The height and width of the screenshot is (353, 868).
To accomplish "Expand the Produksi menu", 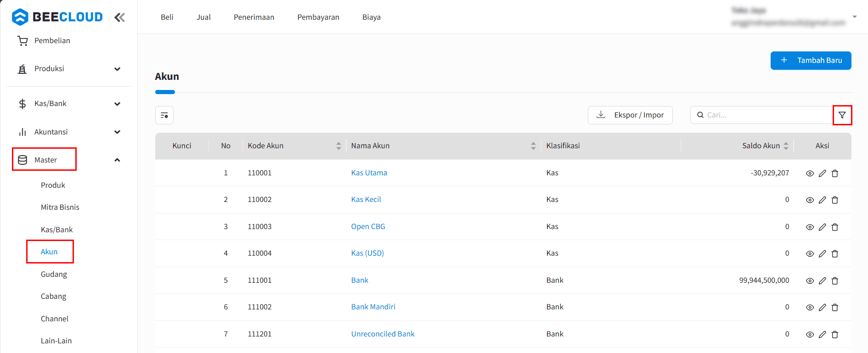I will click(117, 69).
